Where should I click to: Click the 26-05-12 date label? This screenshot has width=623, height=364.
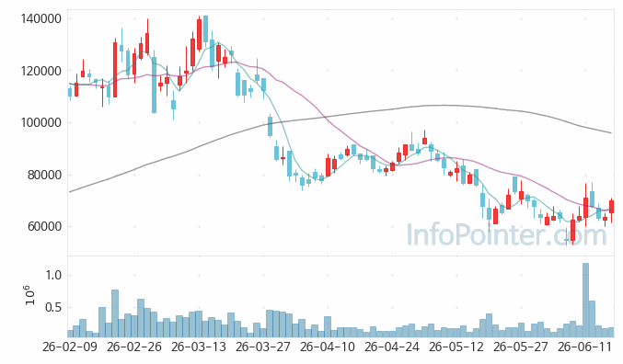[x=456, y=347]
